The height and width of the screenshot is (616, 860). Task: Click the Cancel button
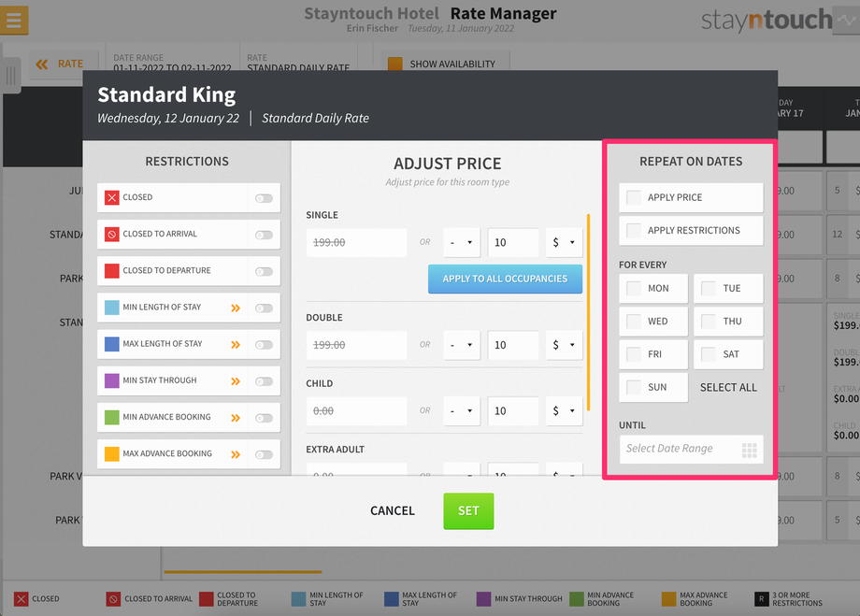(393, 510)
